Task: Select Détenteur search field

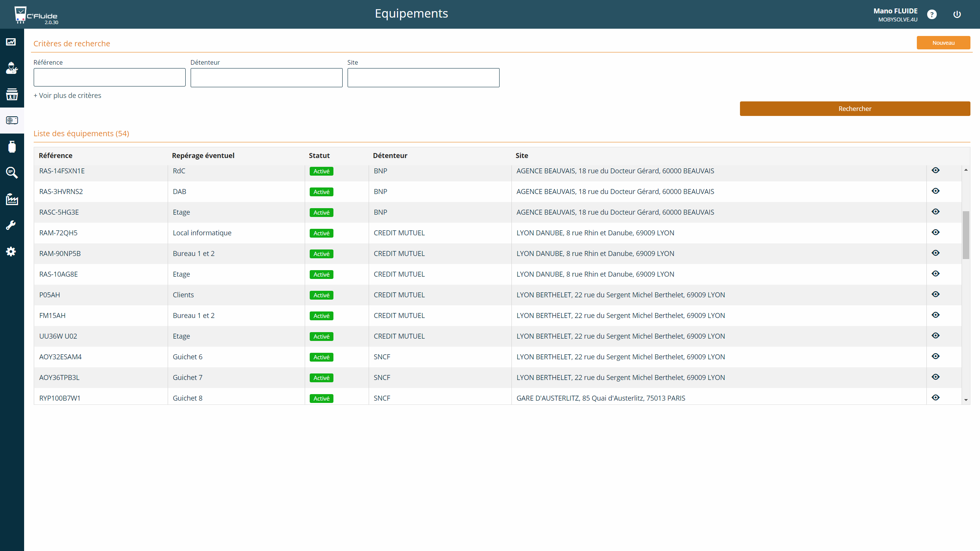Action: (266, 77)
